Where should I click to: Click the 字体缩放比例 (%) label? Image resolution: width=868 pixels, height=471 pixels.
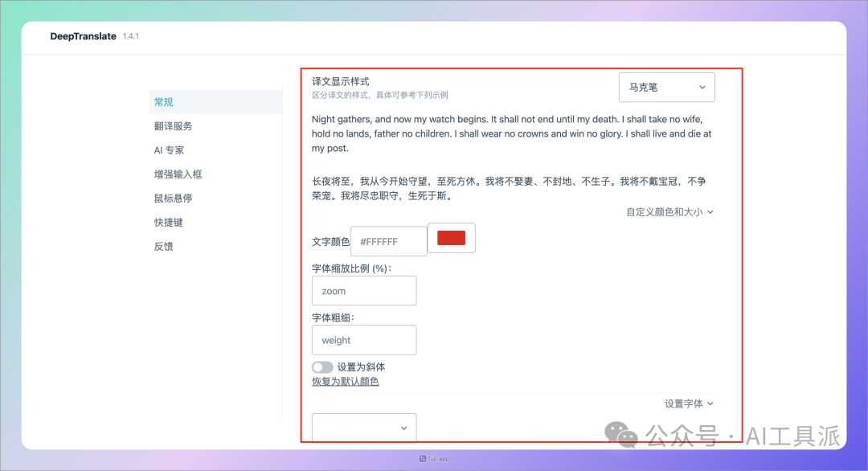[x=351, y=268]
